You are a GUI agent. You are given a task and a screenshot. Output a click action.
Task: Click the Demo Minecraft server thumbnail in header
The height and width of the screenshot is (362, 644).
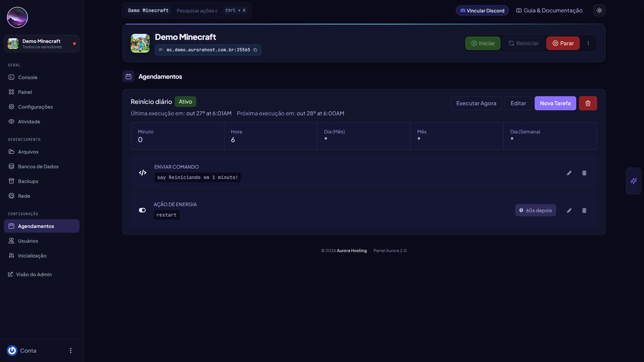pos(140,43)
